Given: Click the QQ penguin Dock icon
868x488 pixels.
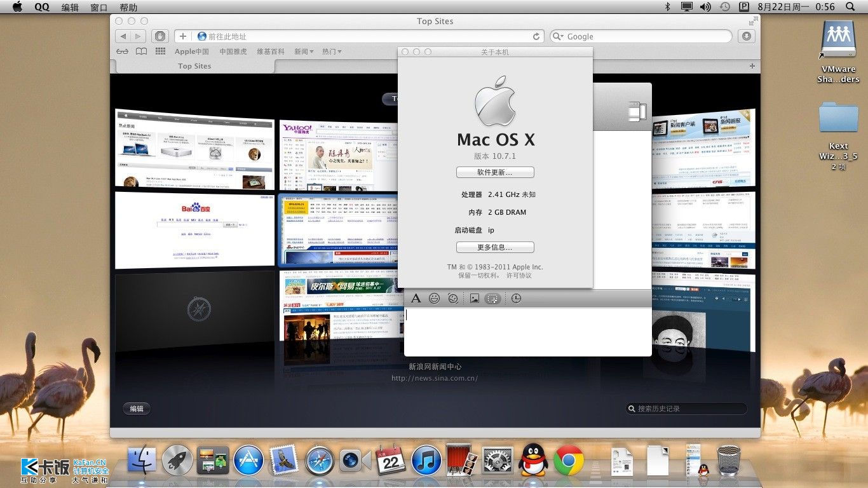Looking at the screenshot, I should pyautogui.click(x=533, y=460).
